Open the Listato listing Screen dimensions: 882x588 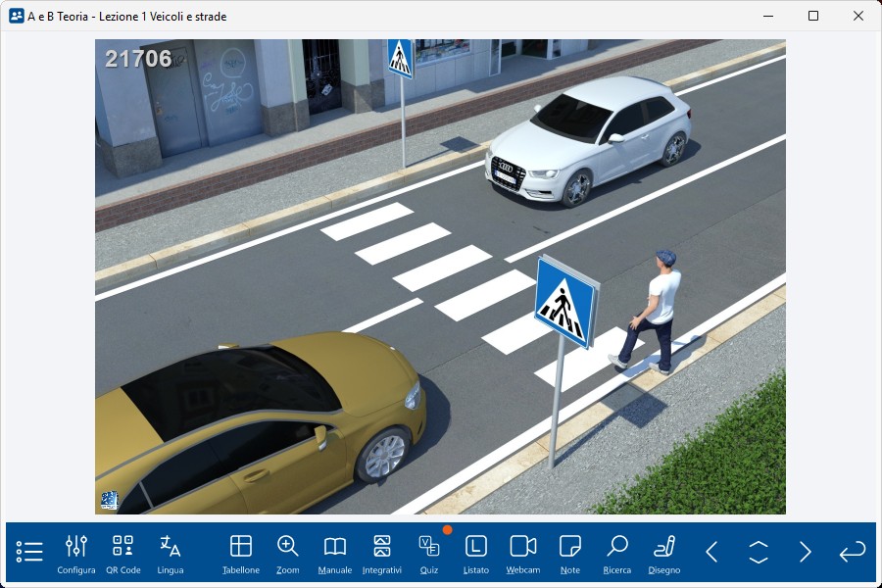point(476,554)
